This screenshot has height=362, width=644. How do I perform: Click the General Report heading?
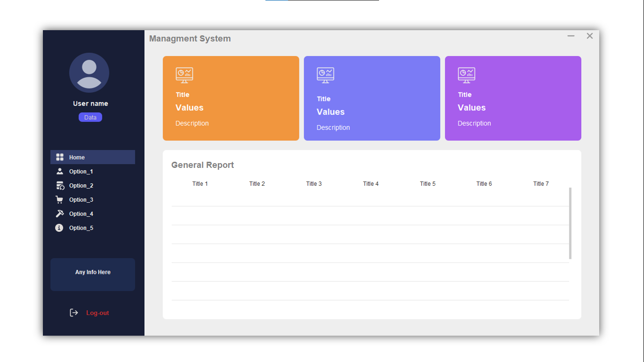coord(203,165)
